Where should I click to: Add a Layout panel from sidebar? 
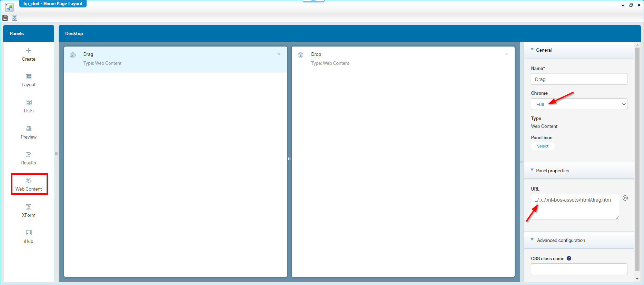coord(29,80)
